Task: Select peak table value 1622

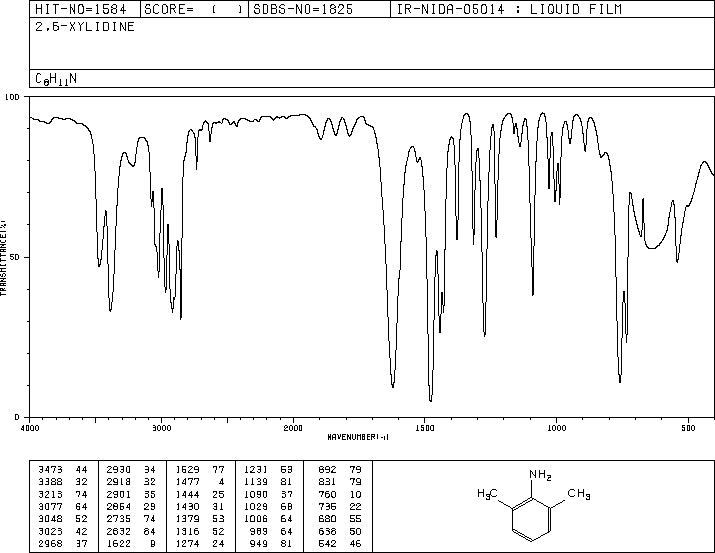Action: pos(119,544)
